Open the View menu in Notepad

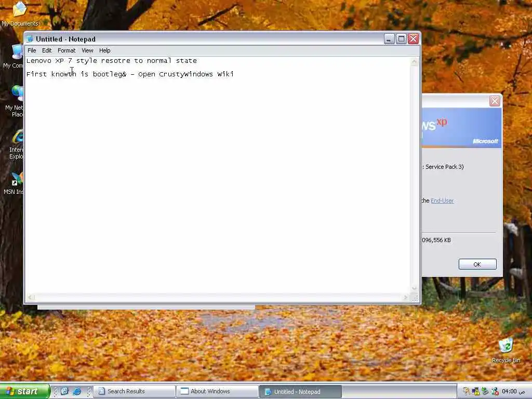click(x=87, y=50)
